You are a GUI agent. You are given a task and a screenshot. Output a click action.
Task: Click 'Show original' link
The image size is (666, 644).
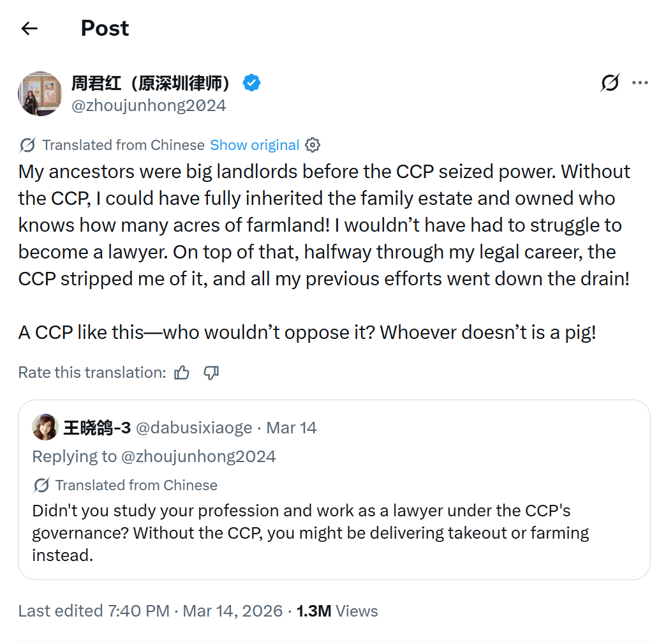(255, 145)
